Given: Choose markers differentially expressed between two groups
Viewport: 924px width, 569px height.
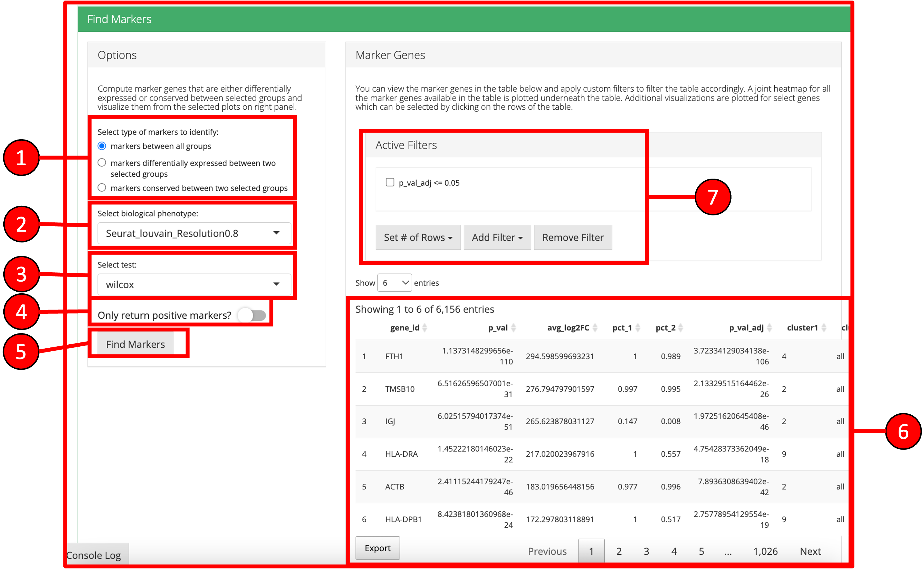Looking at the screenshot, I should tap(102, 163).
